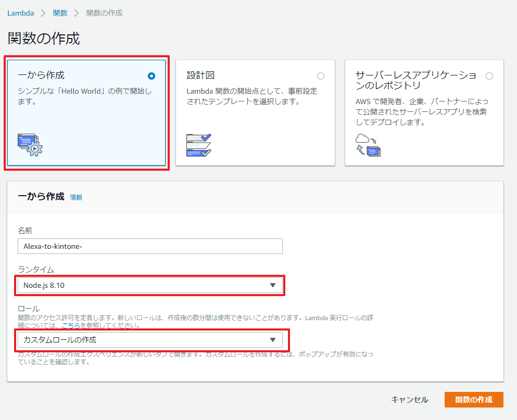Click the first breadcrumb chevron after Lambda
This screenshot has width=517, height=420.
click(43, 13)
